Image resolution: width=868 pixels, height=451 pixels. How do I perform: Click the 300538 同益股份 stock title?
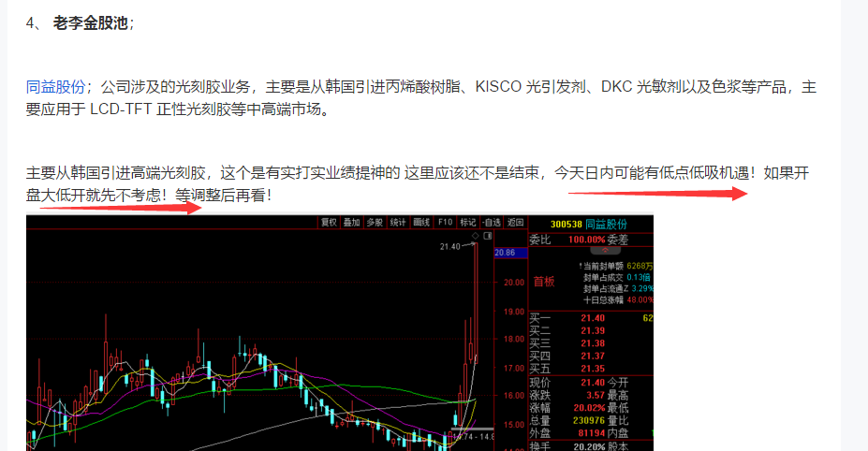coord(588,225)
